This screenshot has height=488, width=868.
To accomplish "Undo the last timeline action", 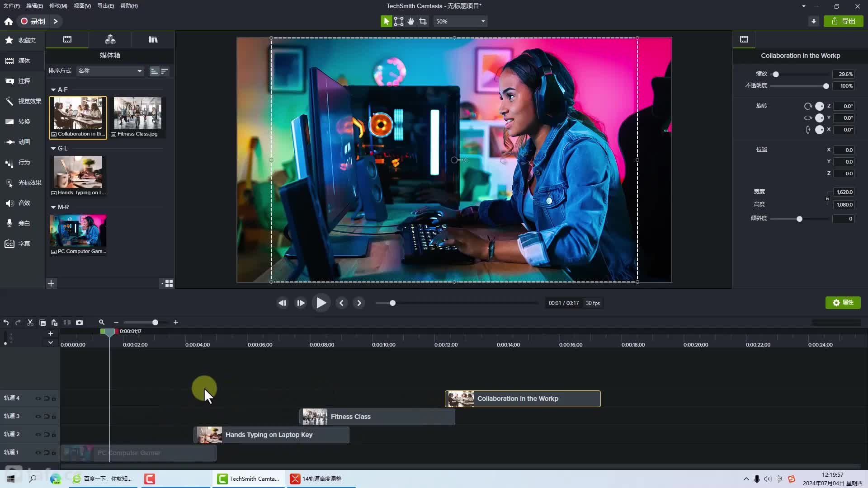I will (6, 323).
